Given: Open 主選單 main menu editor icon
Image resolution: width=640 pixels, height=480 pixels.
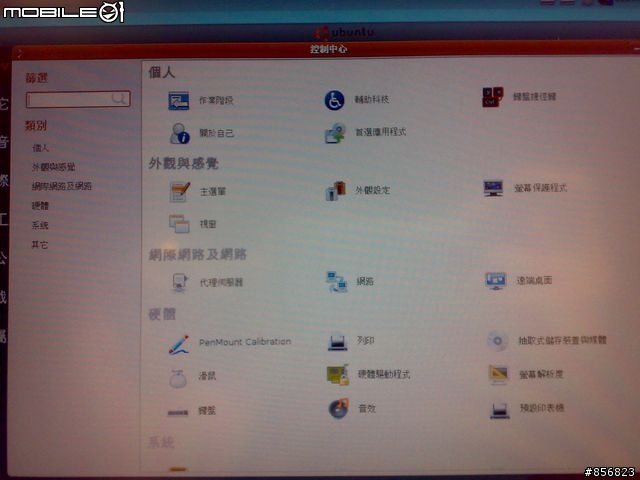Looking at the screenshot, I should coord(180,192).
